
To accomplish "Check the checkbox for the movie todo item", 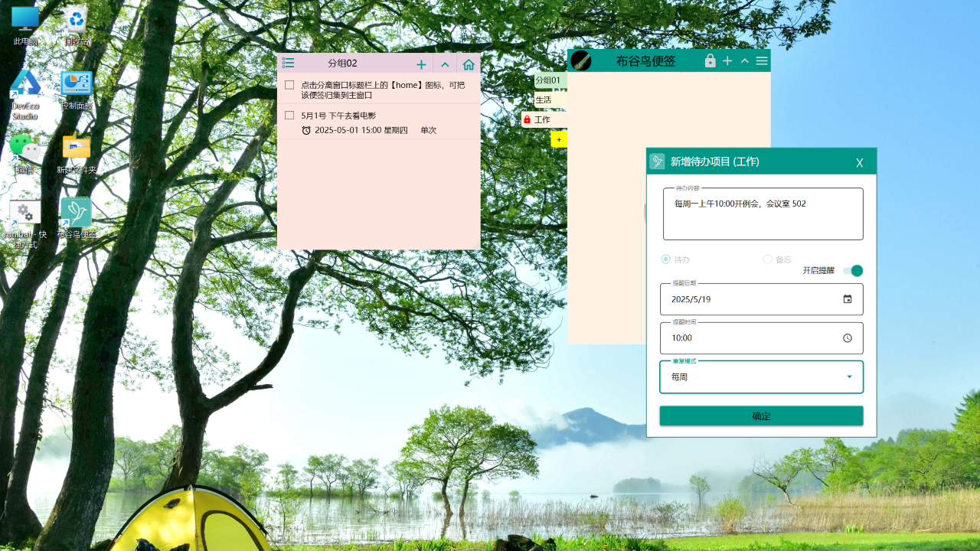I will pos(289,116).
